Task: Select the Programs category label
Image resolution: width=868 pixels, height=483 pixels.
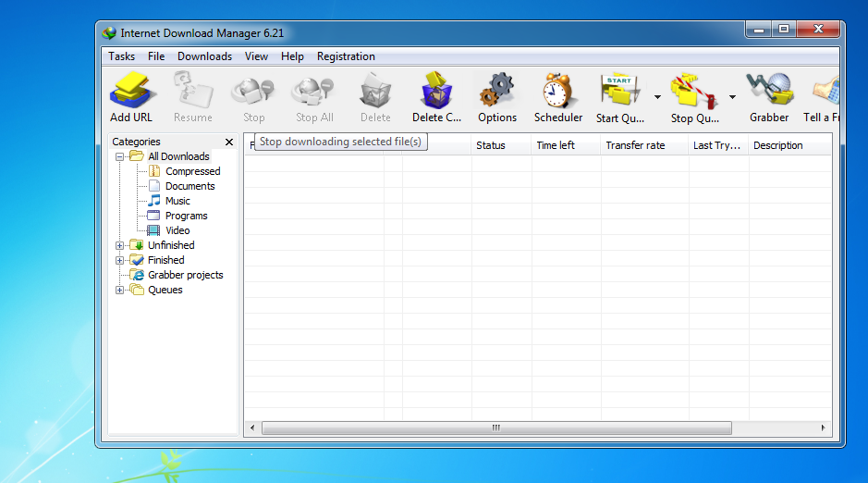Action: coord(186,216)
